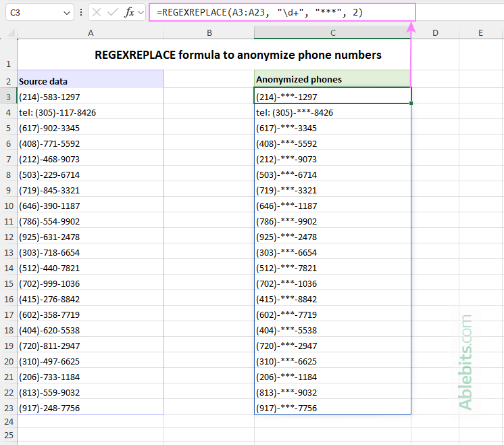The height and width of the screenshot is (445, 504).
Task: Select cell with (408)-771-5592
Action: (91, 142)
